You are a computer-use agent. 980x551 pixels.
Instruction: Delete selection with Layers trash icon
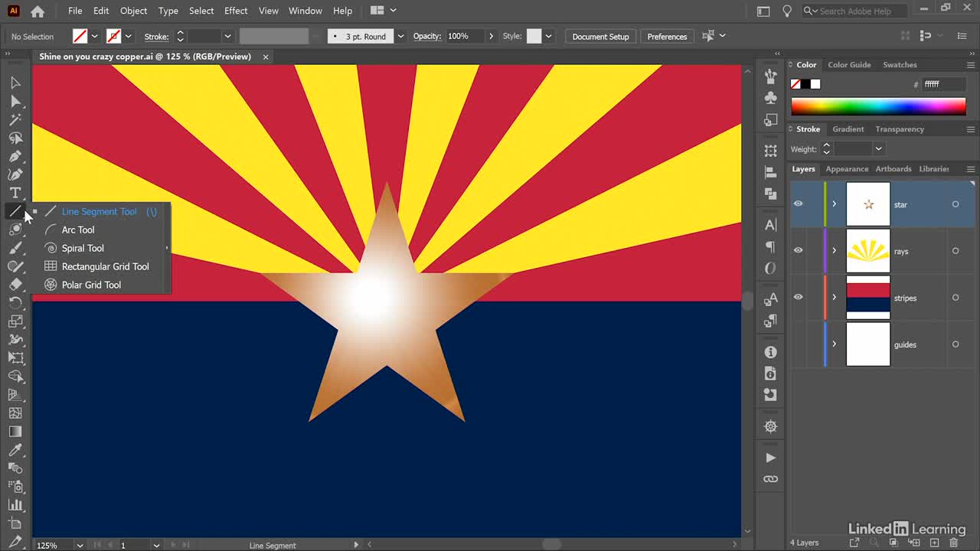[x=953, y=543]
